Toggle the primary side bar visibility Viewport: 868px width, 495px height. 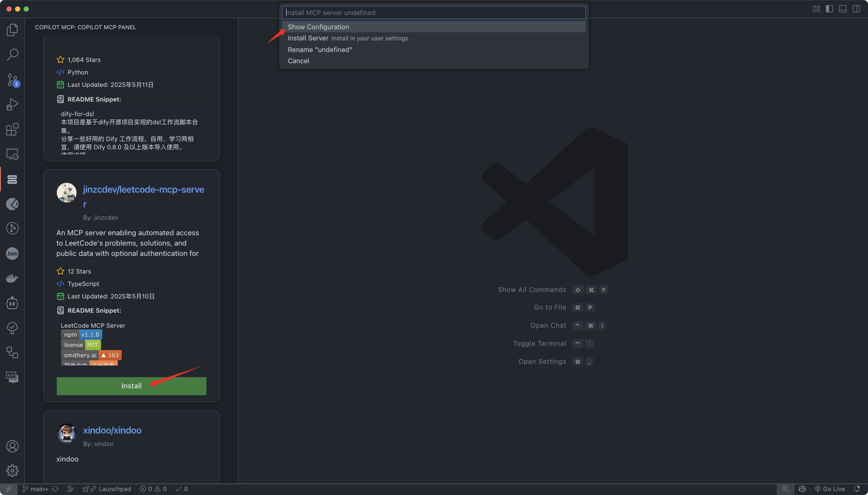(830, 9)
